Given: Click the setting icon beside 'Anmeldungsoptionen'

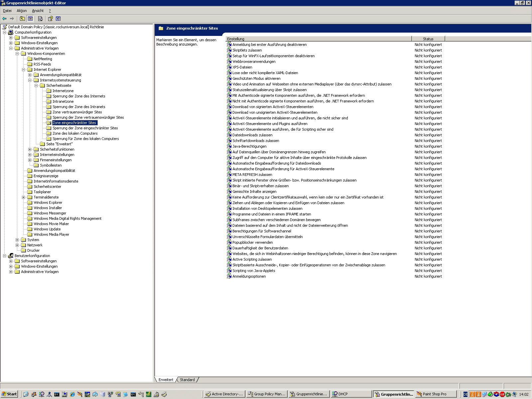Looking at the screenshot, I should [229, 276].
